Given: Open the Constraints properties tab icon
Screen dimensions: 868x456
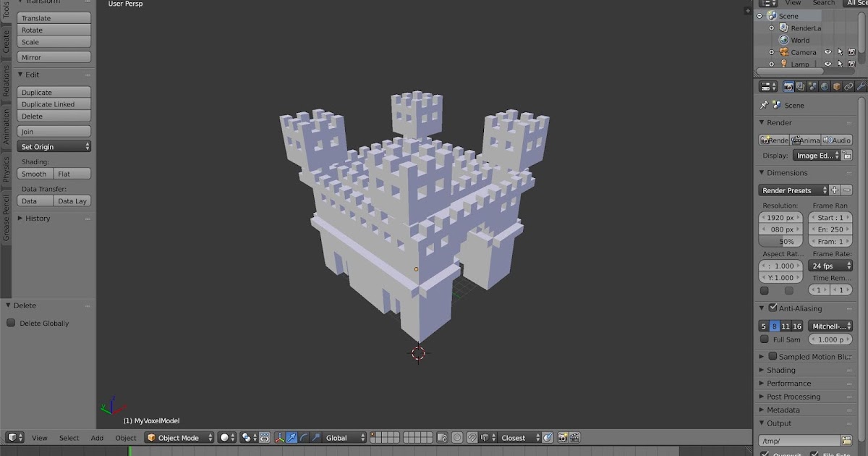Looking at the screenshot, I should click(849, 87).
